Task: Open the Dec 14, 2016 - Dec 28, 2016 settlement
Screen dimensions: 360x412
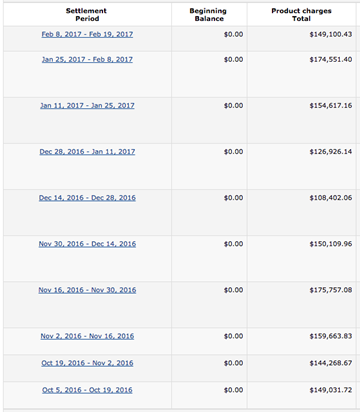Action: (87, 198)
